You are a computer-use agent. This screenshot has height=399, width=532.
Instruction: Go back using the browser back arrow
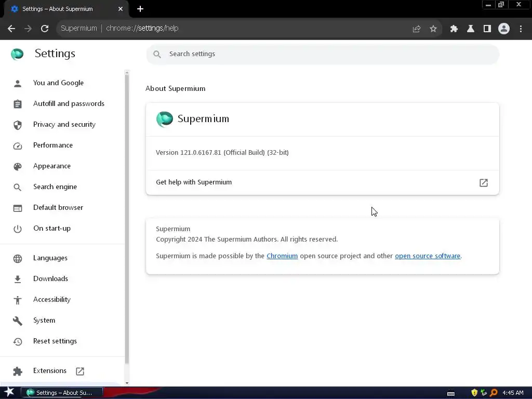[x=11, y=29]
